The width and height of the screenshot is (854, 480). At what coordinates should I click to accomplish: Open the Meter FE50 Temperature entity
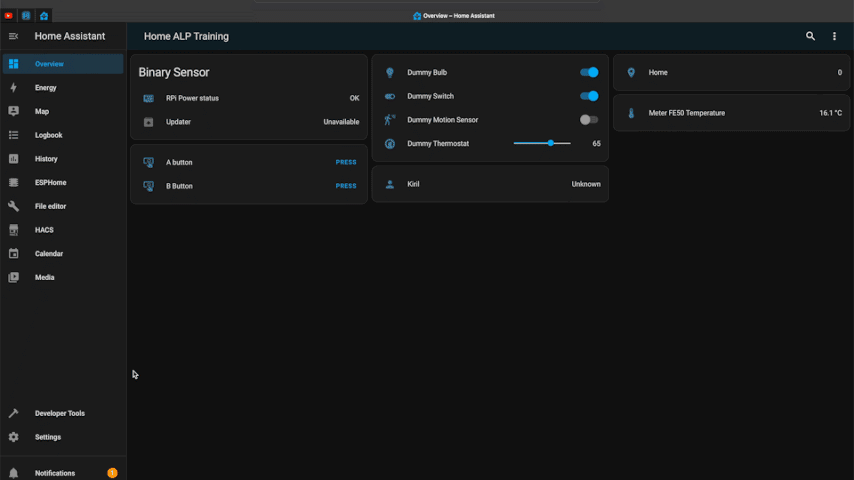[x=731, y=113]
